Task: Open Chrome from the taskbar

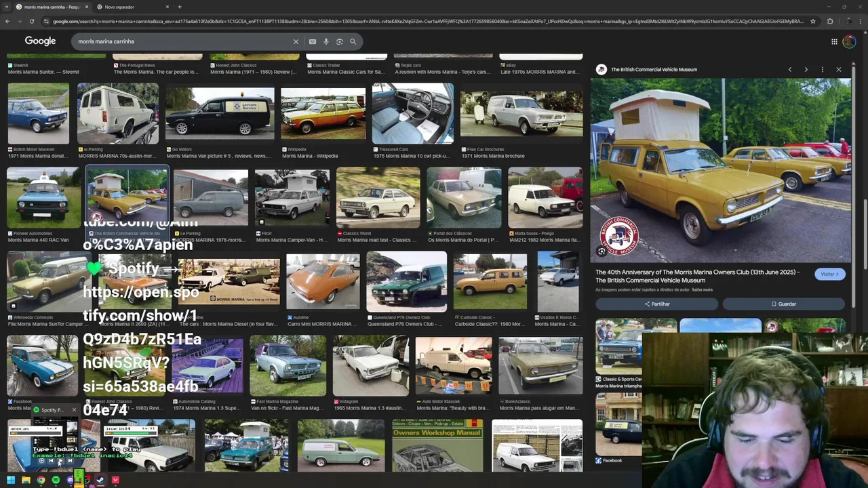Action: [41, 480]
